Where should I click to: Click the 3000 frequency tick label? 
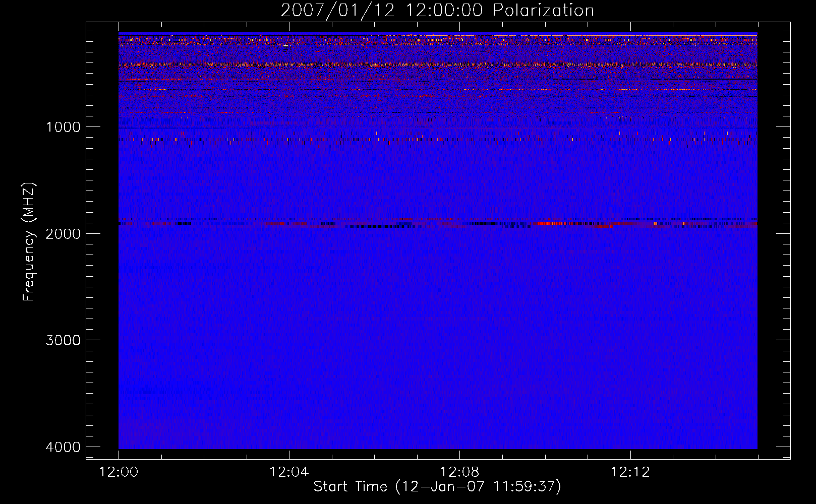tap(63, 340)
